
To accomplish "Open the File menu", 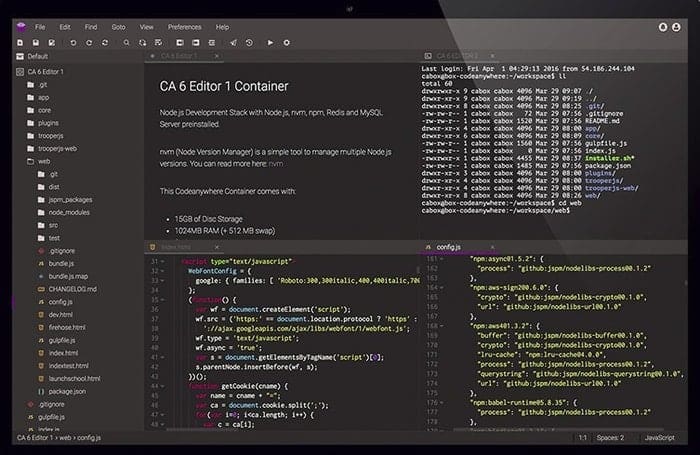I will tap(40, 27).
